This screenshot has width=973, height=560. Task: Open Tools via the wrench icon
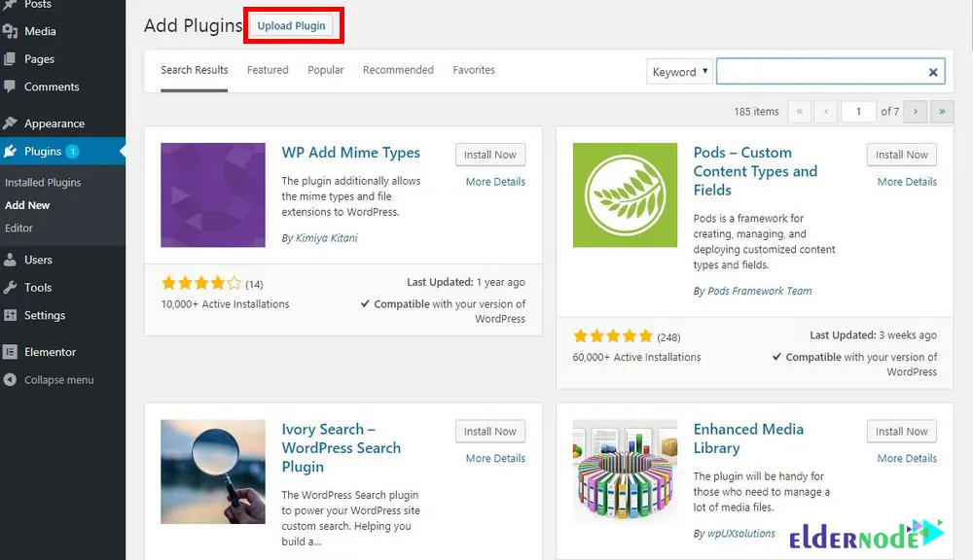coord(11,288)
